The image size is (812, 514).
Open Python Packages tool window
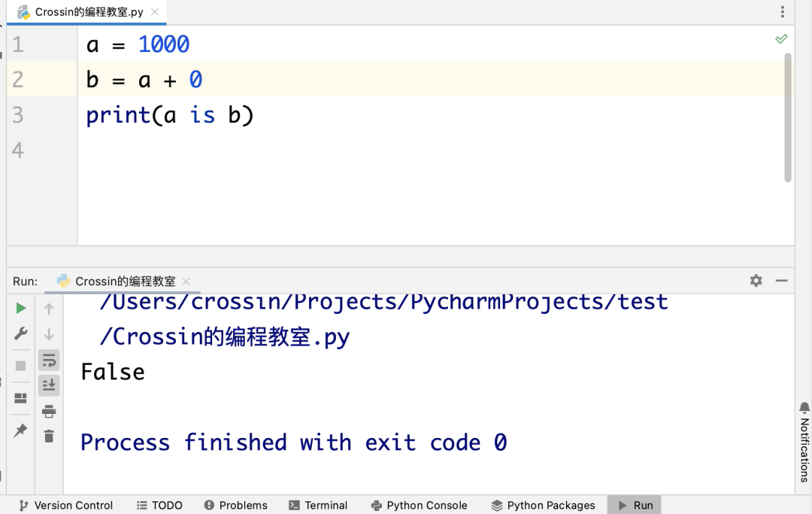544,505
